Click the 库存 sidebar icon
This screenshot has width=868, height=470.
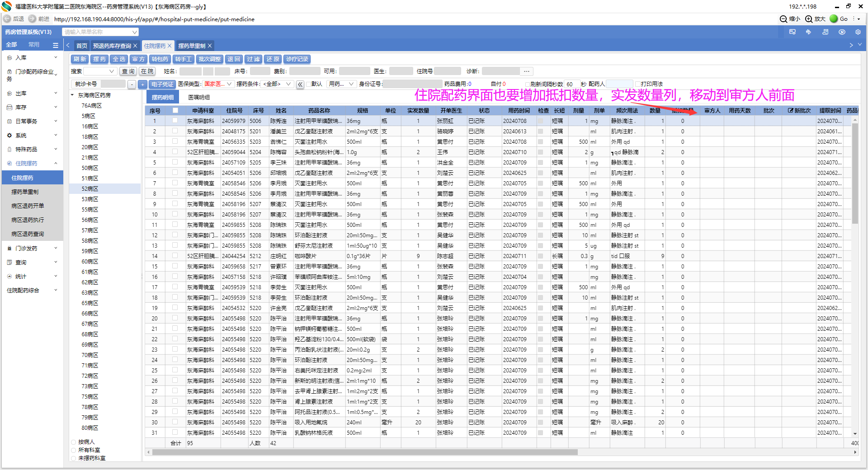[9, 108]
